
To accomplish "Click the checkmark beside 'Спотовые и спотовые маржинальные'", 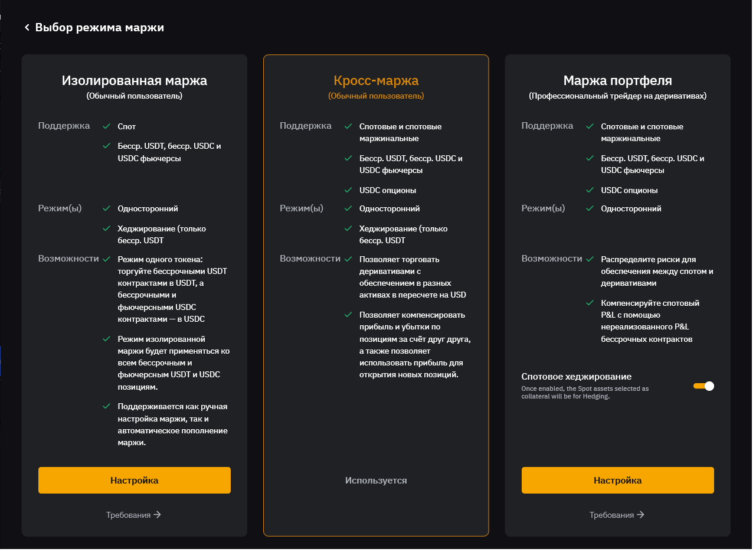I will pos(349,126).
